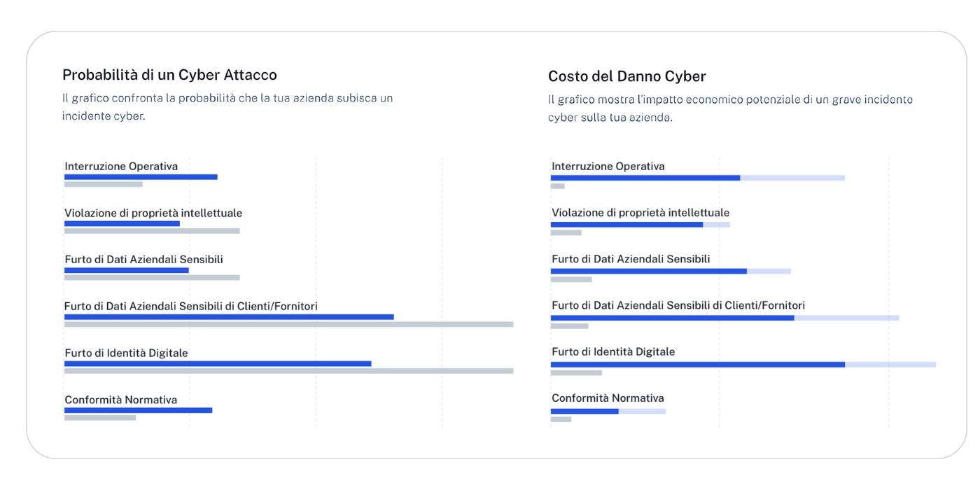
Task: Select 'Conformità Normativa' label in the cost chart
Action: [x=607, y=398]
